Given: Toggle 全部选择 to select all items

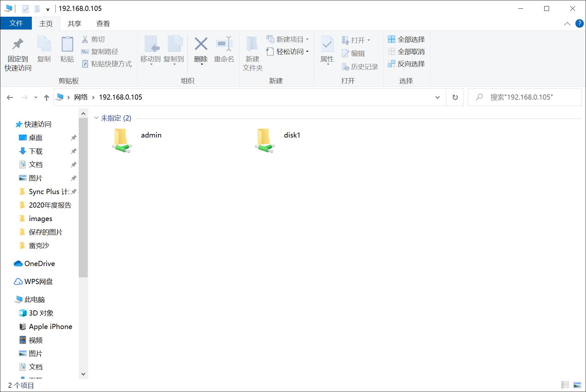Looking at the screenshot, I should tap(407, 39).
